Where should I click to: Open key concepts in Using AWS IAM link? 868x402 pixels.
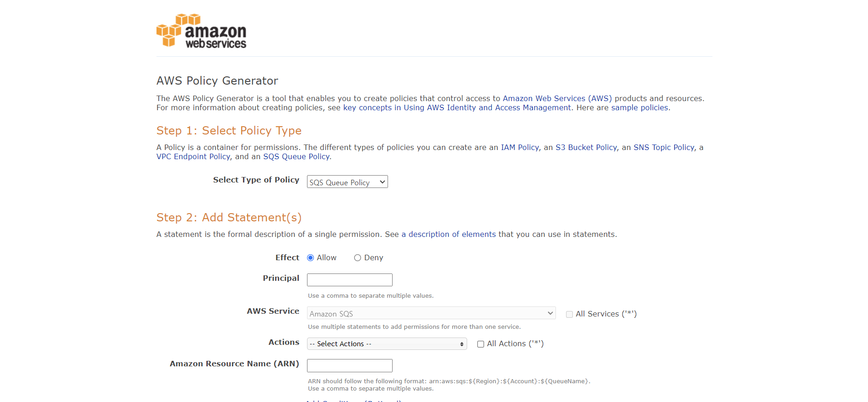point(457,107)
